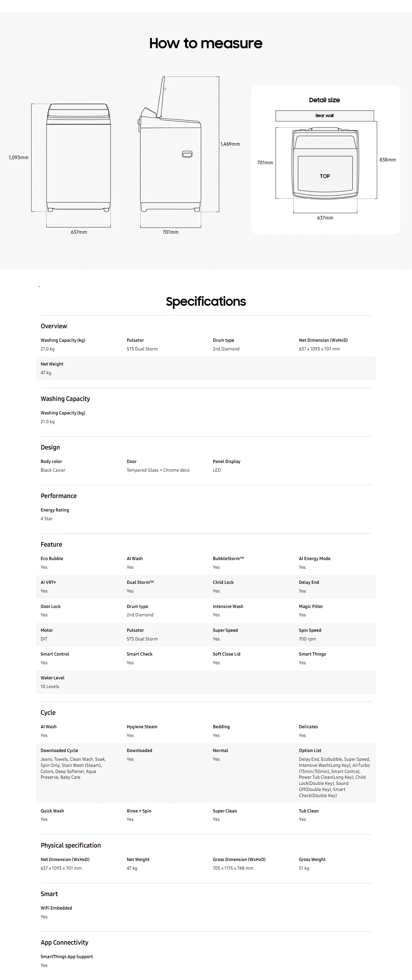Click the Gross Dimension (WxHxD) label

coord(239,859)
